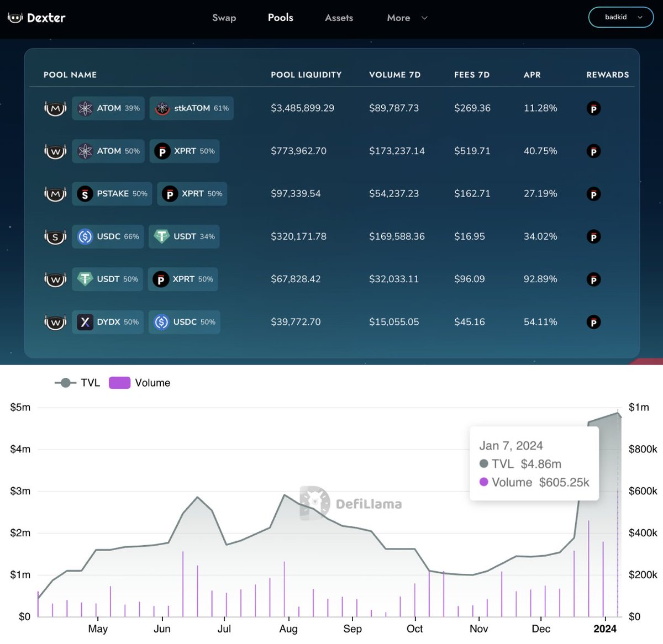Select XPRT 50% chip in PSTAKE pool
This screenshot has height=644, width=663.
192,194
